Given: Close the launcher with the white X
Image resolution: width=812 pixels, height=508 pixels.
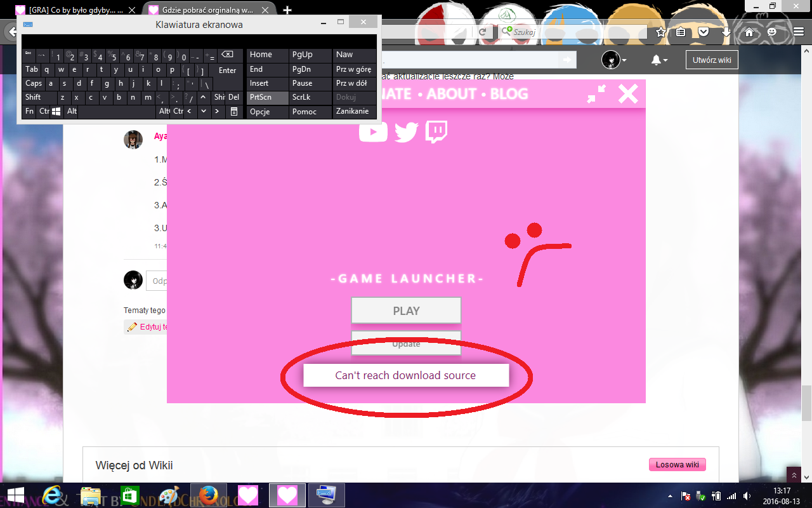Looking at the screenshot, I should (628, 94).
